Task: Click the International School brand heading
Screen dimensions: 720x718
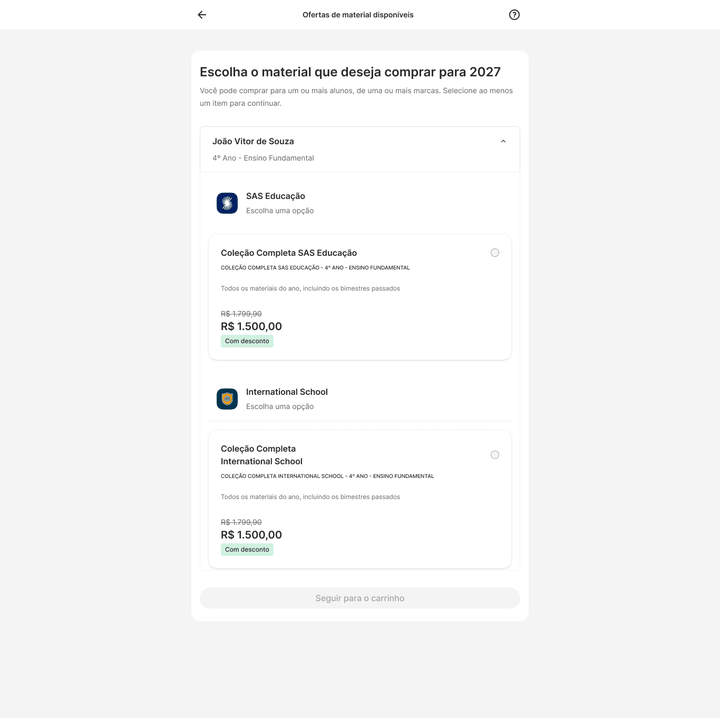Action: [x=287, y=392]
